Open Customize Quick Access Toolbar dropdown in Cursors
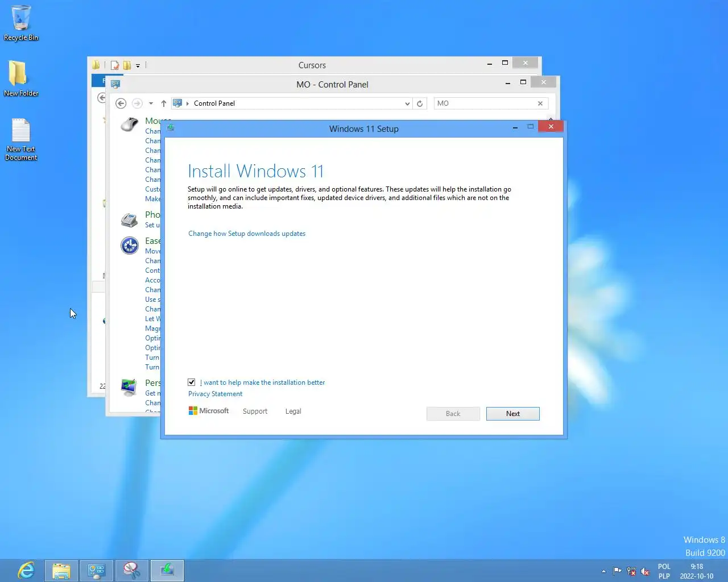 coord(138,65)
